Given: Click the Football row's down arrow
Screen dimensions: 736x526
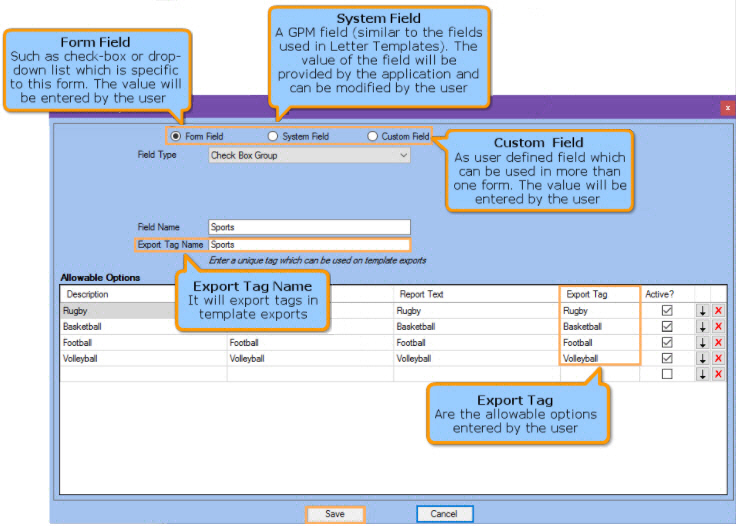Looking at the screenshot, I should click(x=702, y=342).
